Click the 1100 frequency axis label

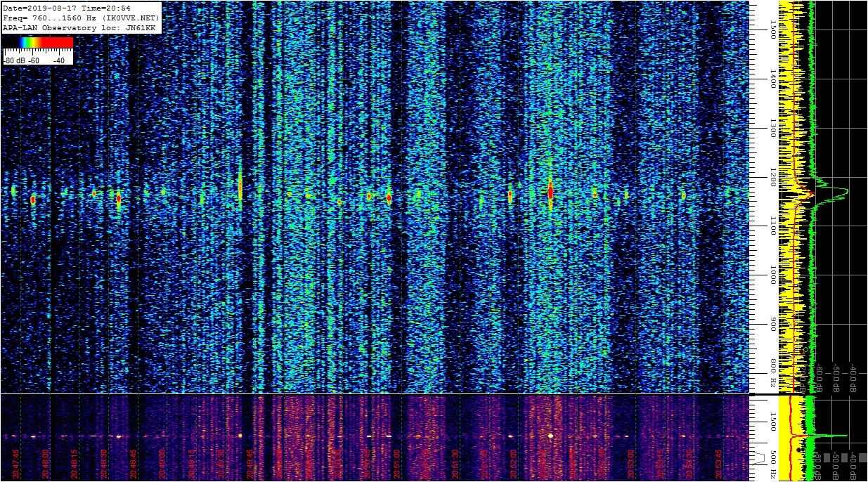coord(773,226)
